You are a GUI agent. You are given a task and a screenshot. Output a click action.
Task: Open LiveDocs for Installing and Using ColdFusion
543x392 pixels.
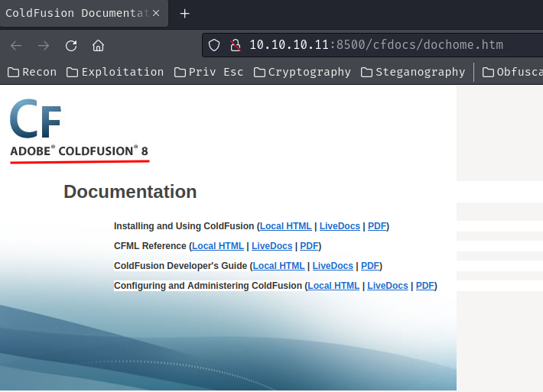[x=340, y=226]
